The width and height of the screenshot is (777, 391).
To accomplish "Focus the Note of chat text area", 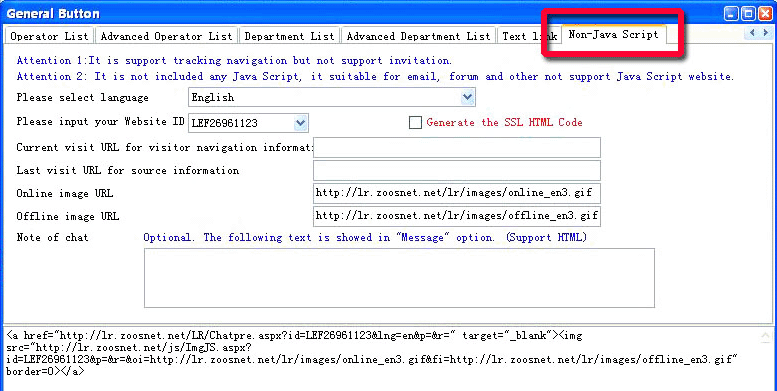I will [x=399, y=278].
